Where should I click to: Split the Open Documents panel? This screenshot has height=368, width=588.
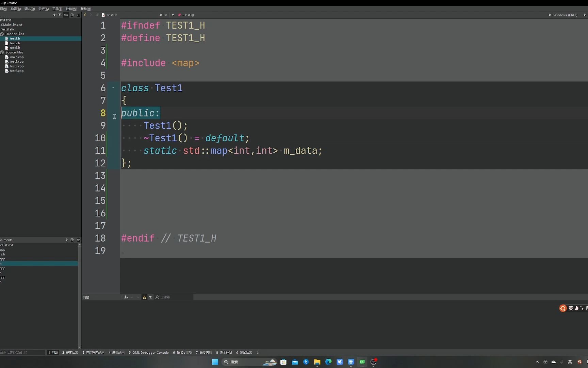pos(72,240)
